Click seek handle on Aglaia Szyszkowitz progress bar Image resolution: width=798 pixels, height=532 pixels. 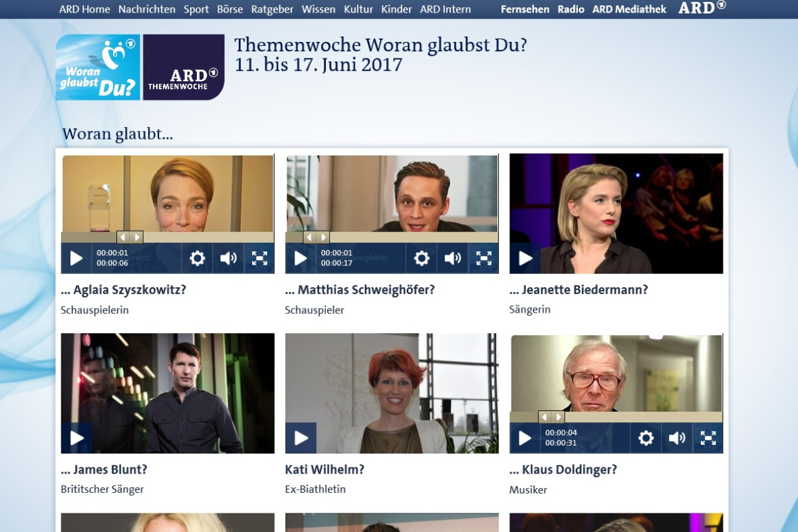130,237
